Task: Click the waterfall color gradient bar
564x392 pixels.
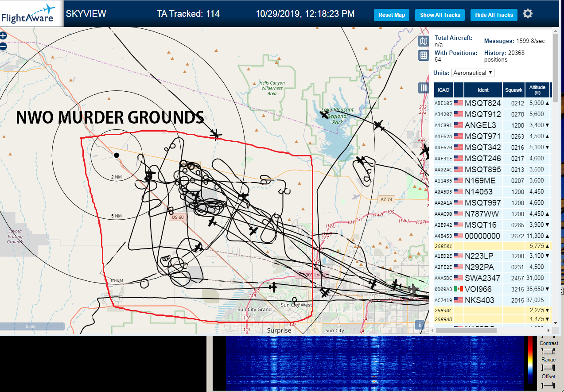Action: pyautogui.click(x=530, y=360)
